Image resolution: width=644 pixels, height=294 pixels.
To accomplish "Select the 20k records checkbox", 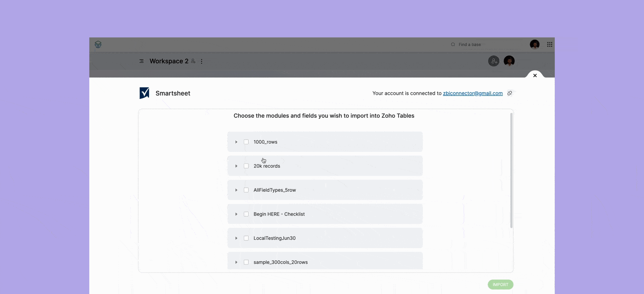I will click(246, 166).
